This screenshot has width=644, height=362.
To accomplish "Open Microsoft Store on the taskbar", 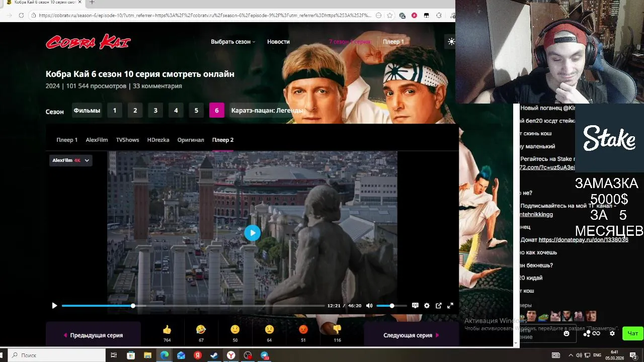I will pos(131,355).
